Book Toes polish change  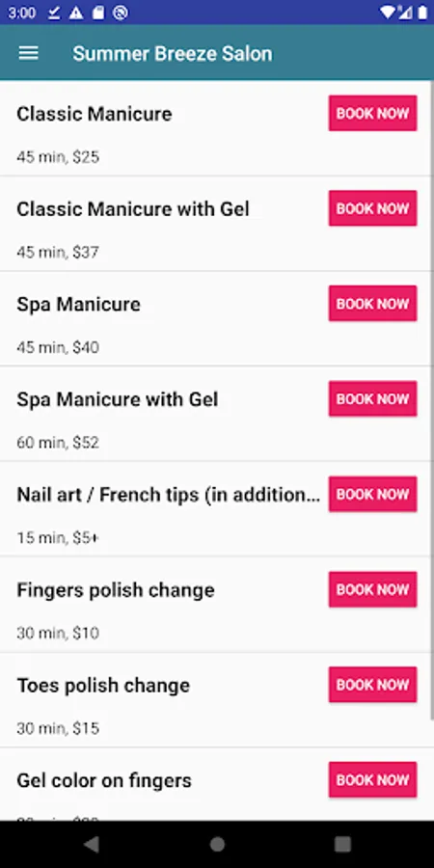[372, 684]
